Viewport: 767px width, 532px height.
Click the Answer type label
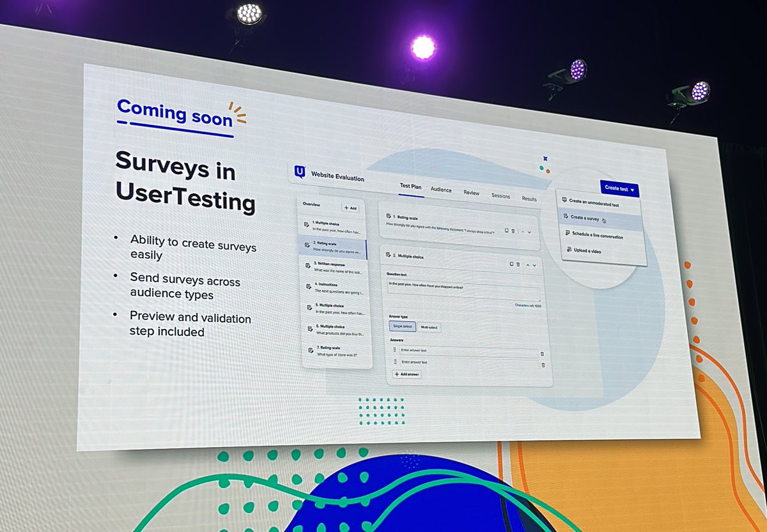pos(398,316)
